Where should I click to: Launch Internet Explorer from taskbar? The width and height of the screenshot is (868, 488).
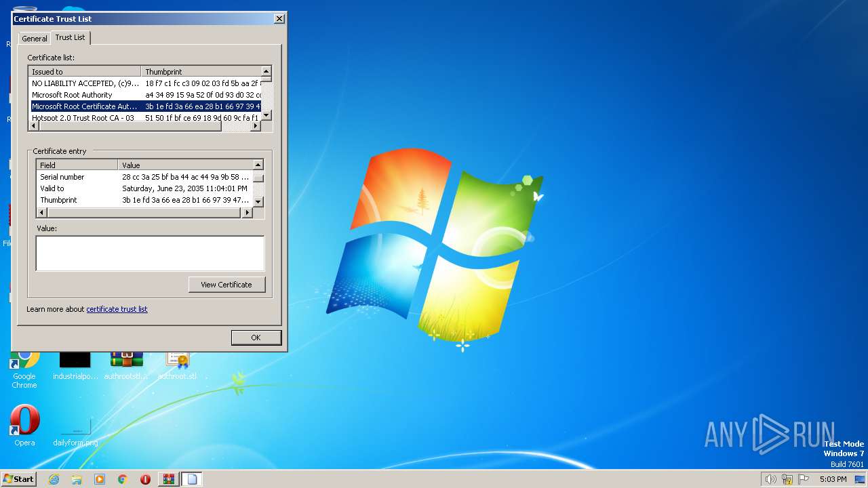click(x=54, y=479)
